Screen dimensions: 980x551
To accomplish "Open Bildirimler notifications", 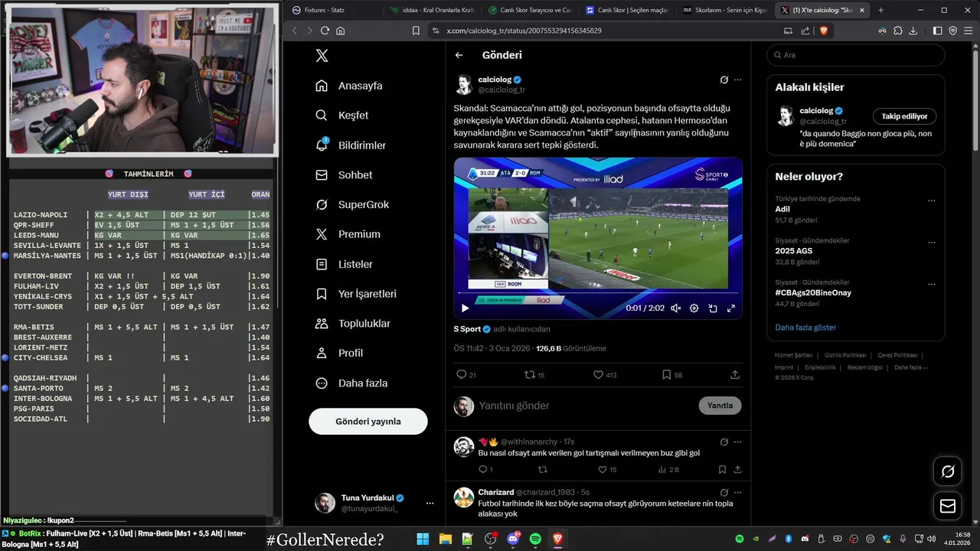I will coord(351,145).
